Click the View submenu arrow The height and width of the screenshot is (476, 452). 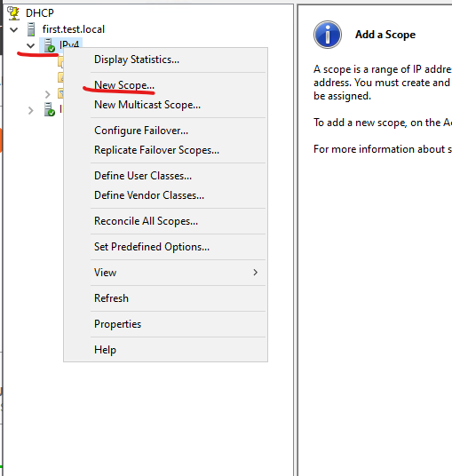[x=255, y=273]
